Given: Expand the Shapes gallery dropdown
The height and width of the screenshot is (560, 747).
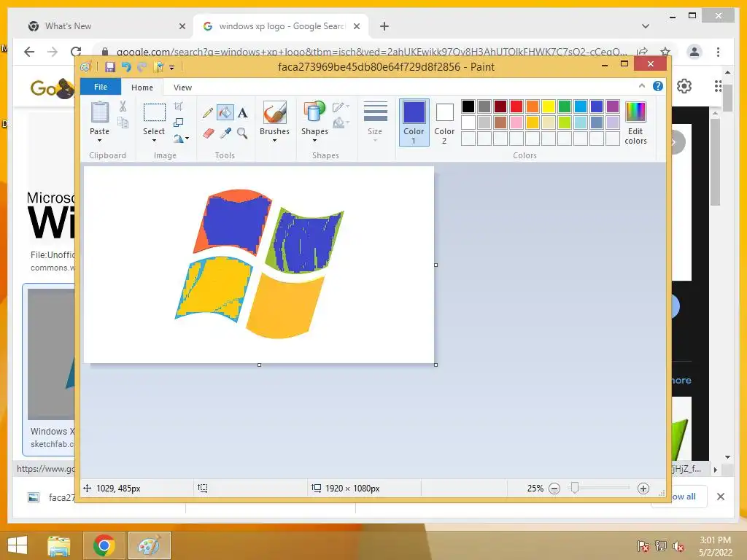Looking at the screenshot, I should click(314, 141).
